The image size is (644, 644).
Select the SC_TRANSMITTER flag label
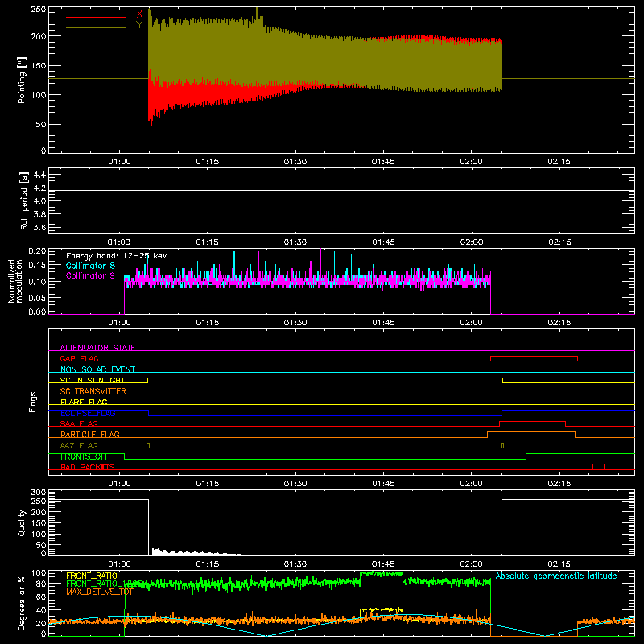(x=93, y=390)
